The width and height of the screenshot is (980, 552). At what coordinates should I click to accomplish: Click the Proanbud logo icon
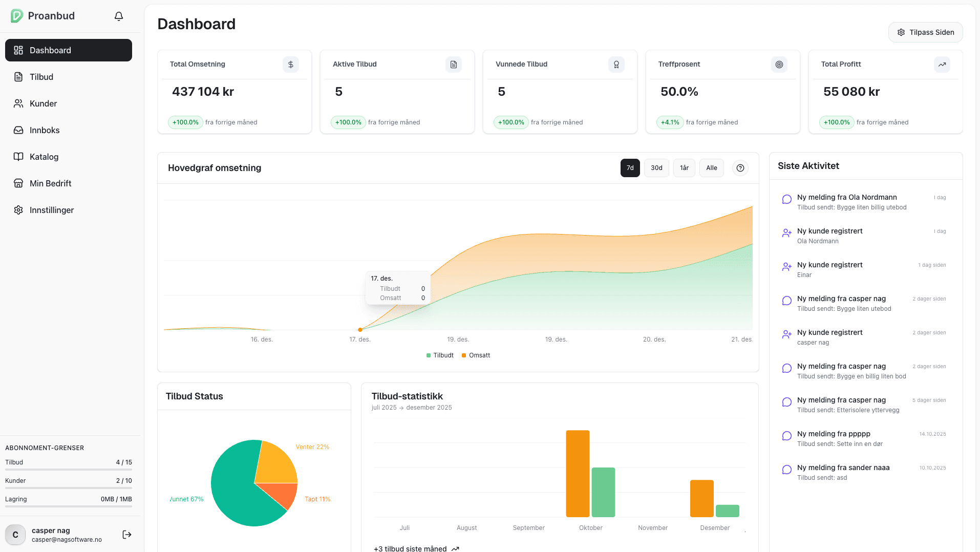[x=17, y=15]
